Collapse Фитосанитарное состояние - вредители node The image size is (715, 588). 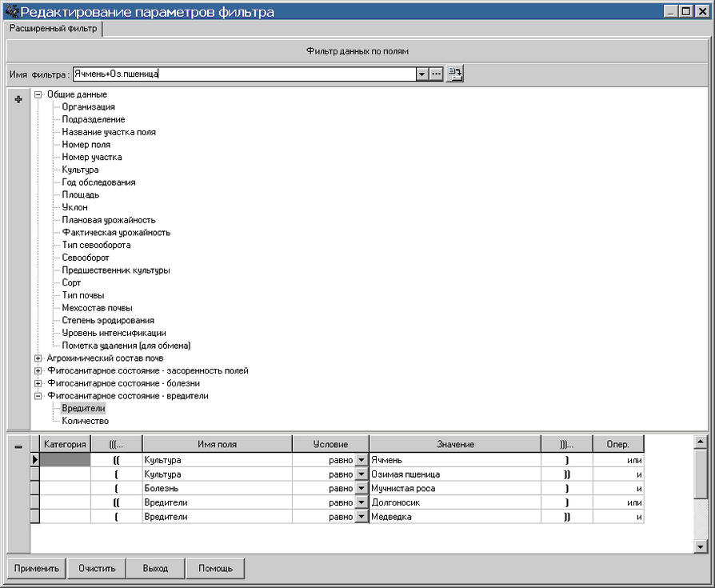pos(38,396)
